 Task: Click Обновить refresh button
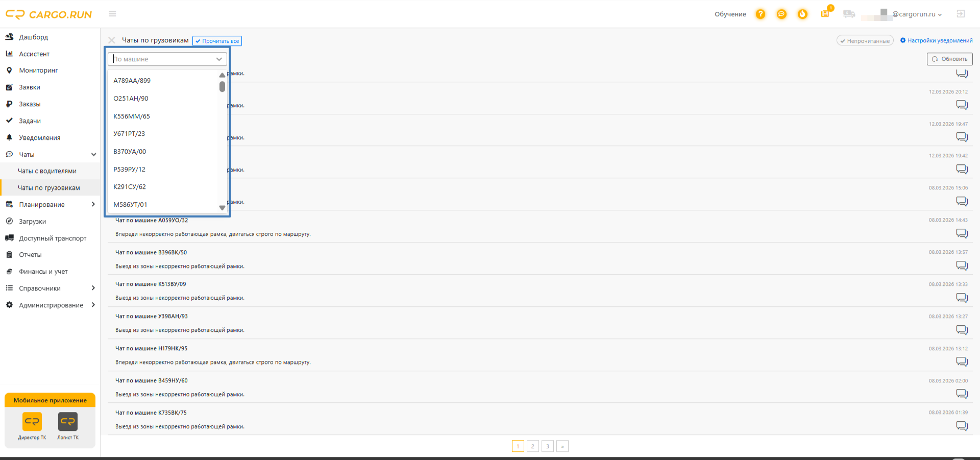[x=949, y=59]
